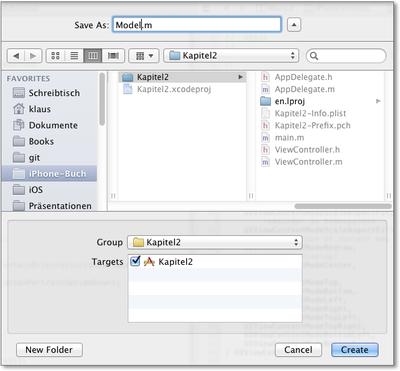Screen dimensions: 400x371
Task: Collapse the file browser with arrow button
Action: tap(294, 25)
